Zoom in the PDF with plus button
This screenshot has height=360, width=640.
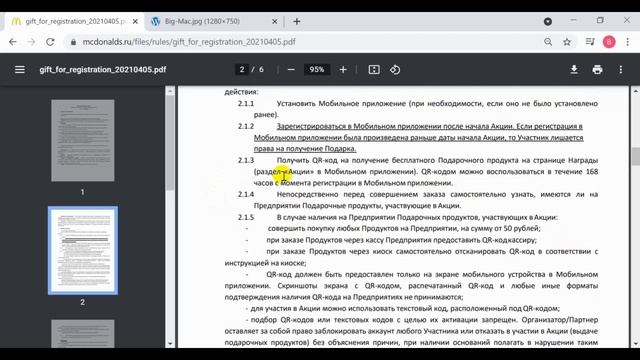[x=343, y=70]
